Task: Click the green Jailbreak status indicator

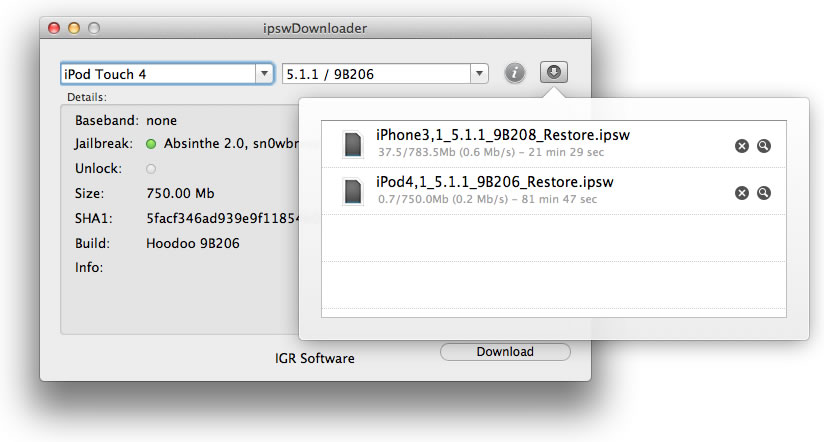Action: click(151, 144)
